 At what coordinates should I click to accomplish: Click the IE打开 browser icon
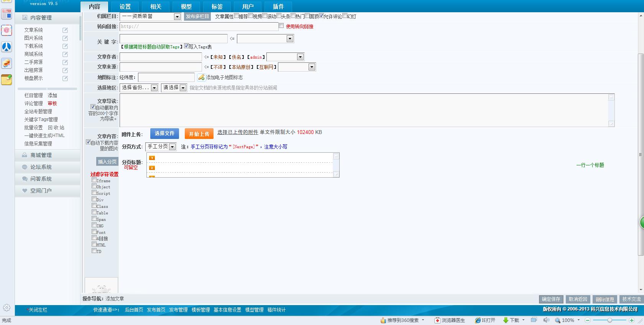click(x=478, y=320)
